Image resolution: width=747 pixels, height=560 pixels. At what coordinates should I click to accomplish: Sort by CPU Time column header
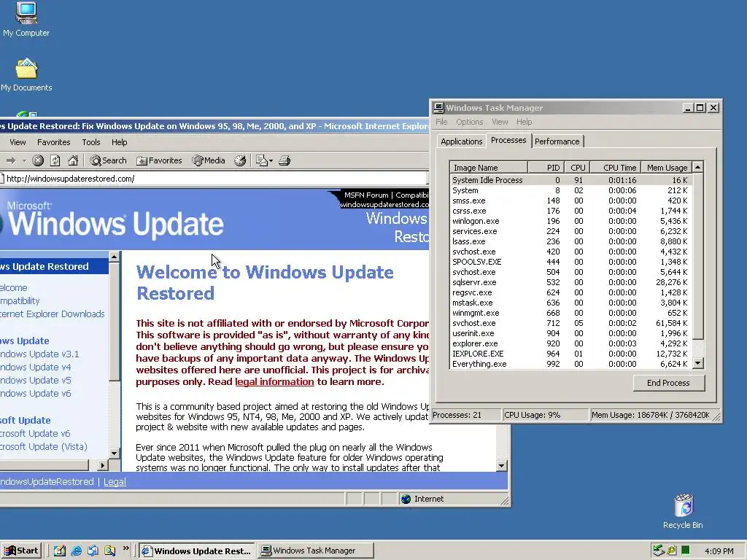[616, 168]
